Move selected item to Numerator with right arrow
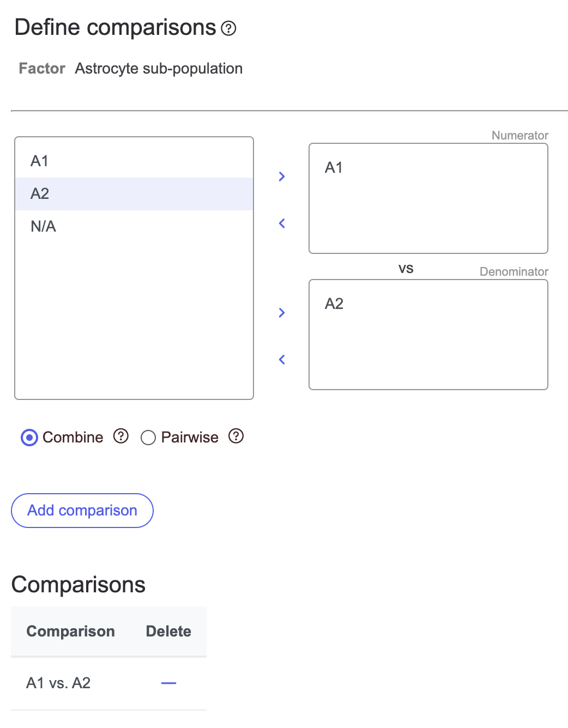 [x=282, y=177]
